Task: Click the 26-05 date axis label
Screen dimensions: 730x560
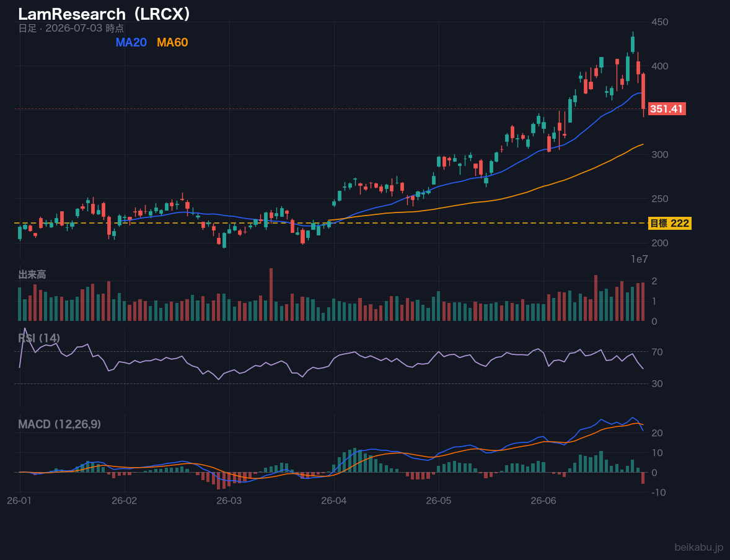Action: (x=439, y=501)
